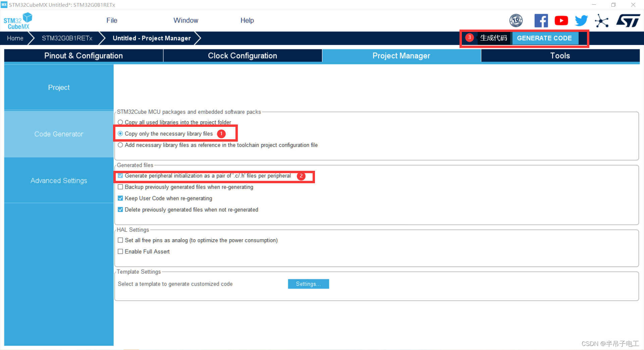Image resolution: width=644 pixels, height=350 pixels.
Task: Enable Full Assert checkbox
Action: click(x=120, y=252)
